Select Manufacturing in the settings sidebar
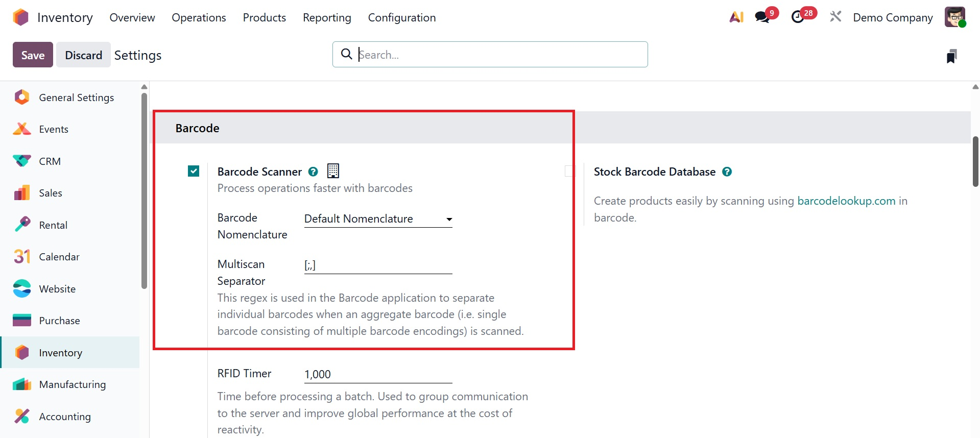Image resolution: width=980 pixels, height=438 pixels. [72, 384]
